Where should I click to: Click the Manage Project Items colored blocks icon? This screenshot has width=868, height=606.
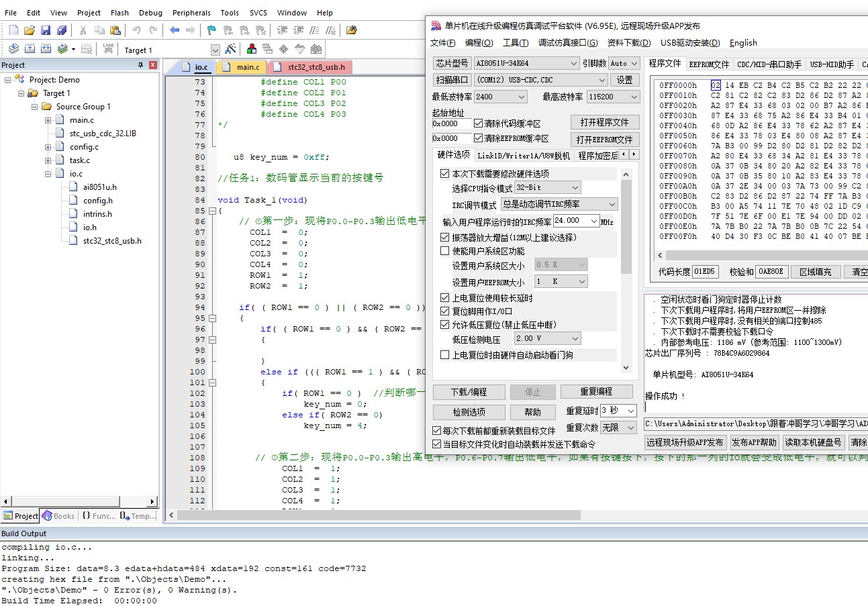coord(251,49)
